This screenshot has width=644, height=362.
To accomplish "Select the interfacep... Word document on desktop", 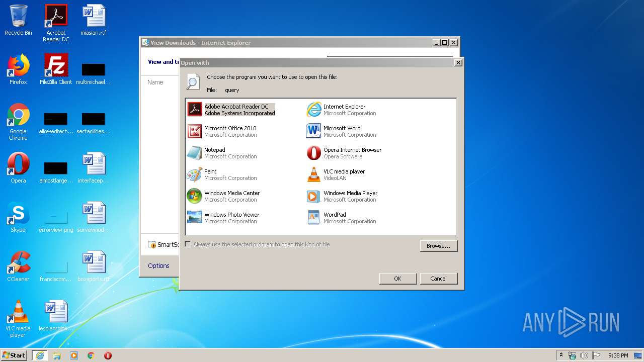I will pos(94,168).
